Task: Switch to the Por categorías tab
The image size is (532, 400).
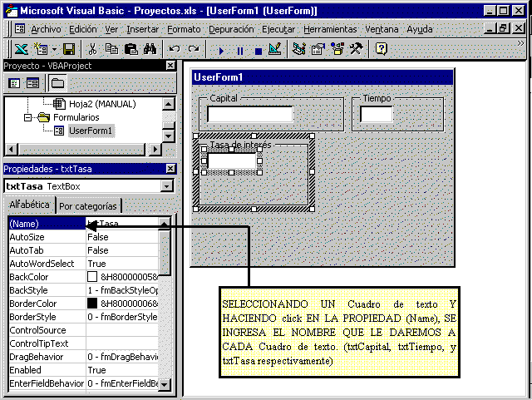Action: click(88, 206)
